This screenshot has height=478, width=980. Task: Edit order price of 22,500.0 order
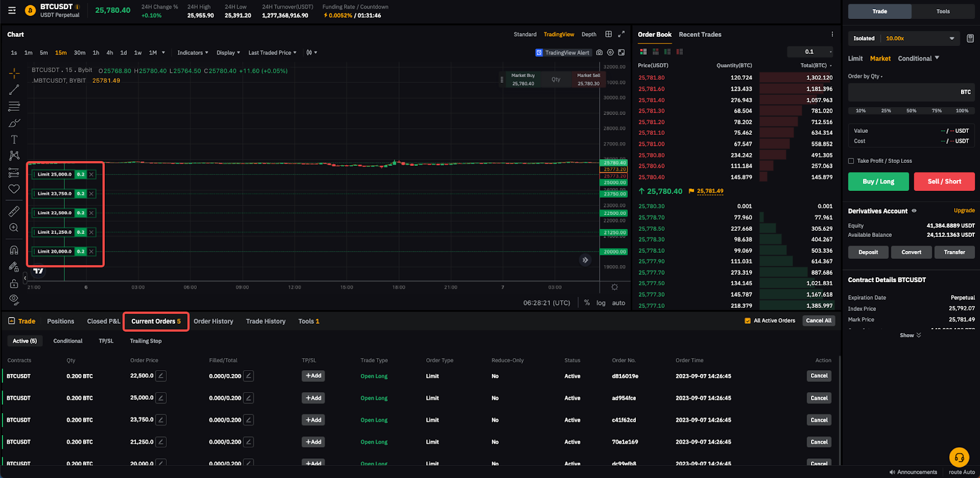pyautogui.click(x=161, y=376)
